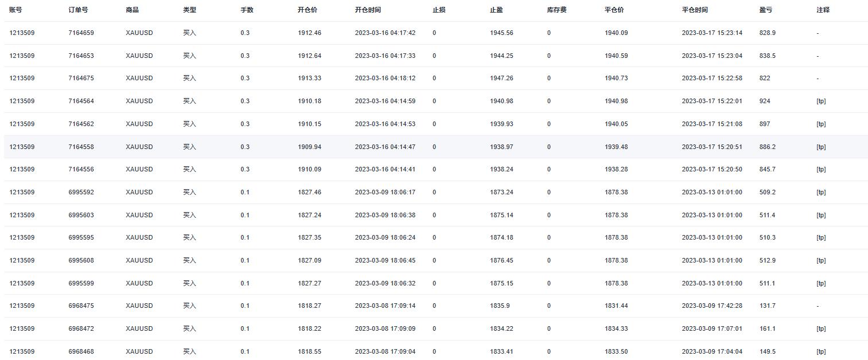Click the take-profit value 1947.26
The width and height of the screenshot is (868, 360).
(x=501, y=78)
